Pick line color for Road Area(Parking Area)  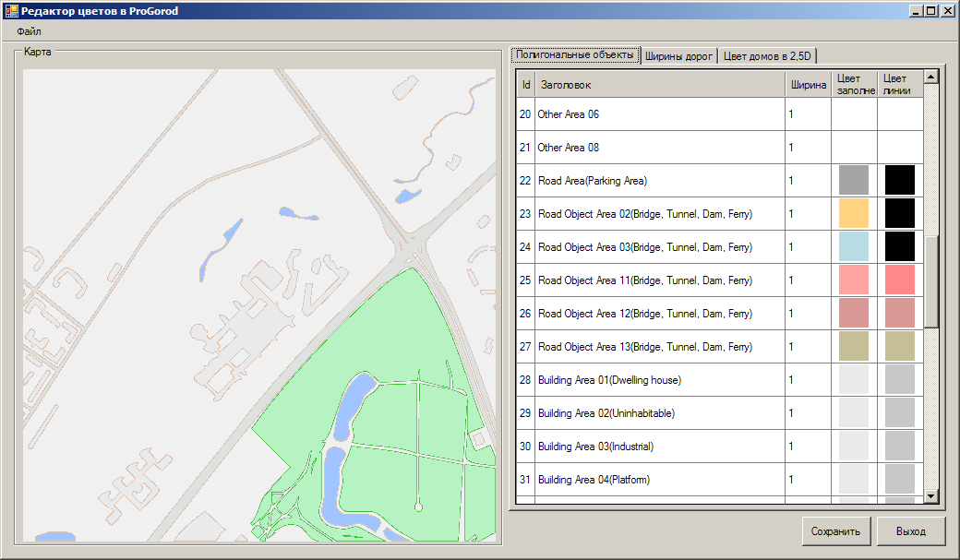(899, 181)
